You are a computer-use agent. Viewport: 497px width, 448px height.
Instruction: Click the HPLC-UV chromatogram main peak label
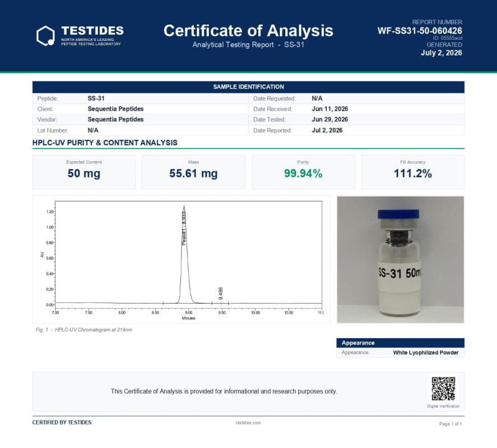click(184, 228)
